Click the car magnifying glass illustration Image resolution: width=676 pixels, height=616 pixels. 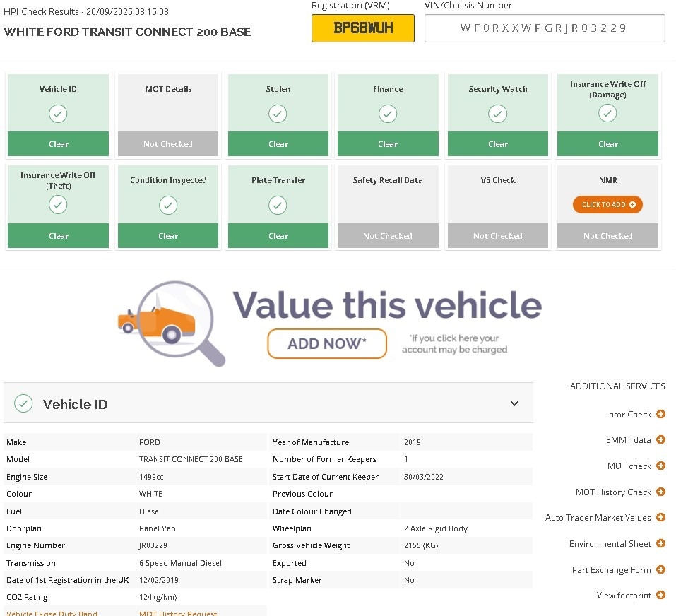point(172,324)
